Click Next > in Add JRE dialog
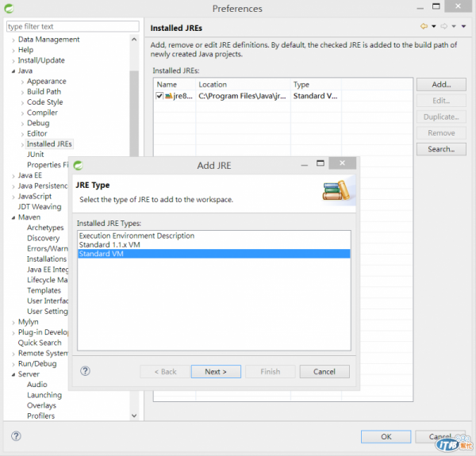476x456 pixels. 216,372
